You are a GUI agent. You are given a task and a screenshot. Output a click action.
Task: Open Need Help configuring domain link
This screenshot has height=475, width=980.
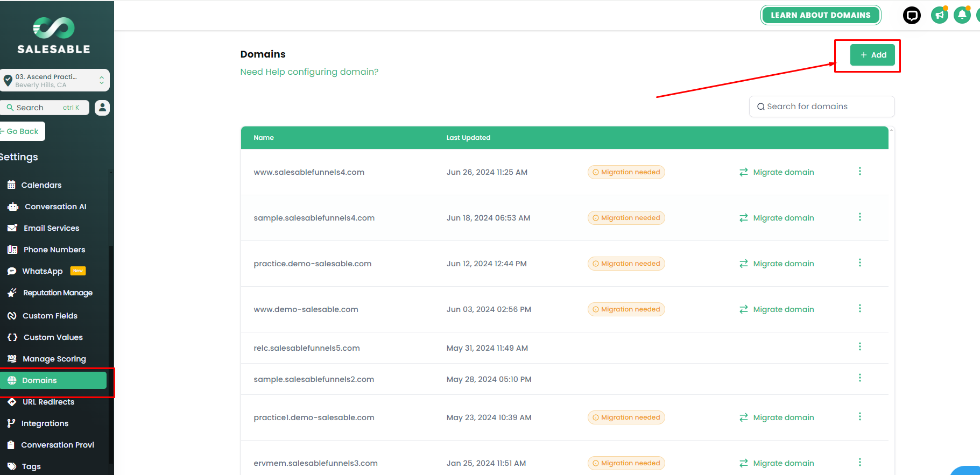tap(309, 72)
